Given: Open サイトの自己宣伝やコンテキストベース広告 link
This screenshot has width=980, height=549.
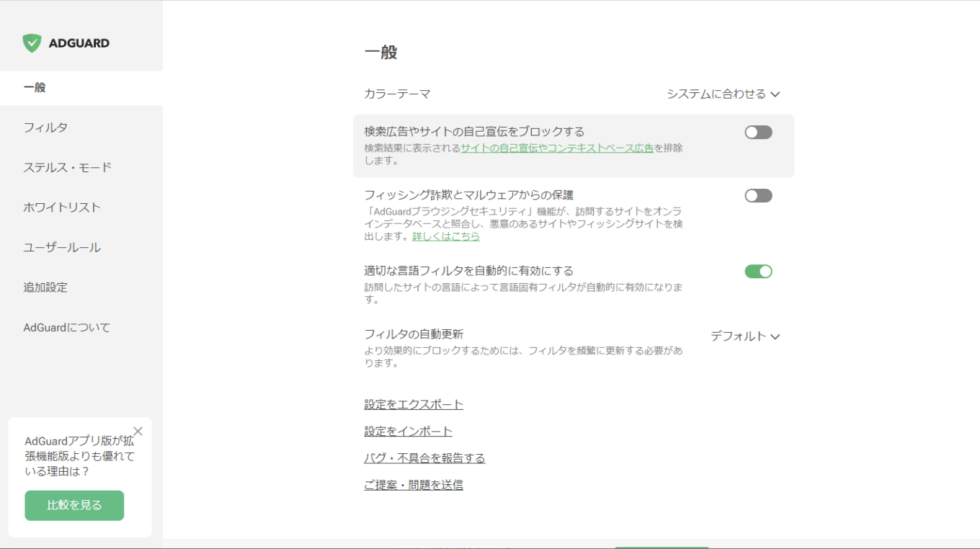Looking at the screenshot, I should (x=557, y=148).
